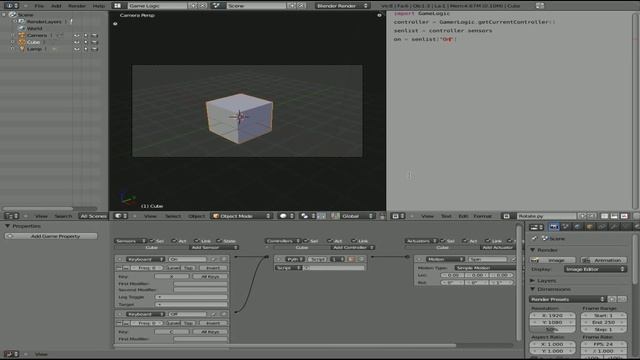
Task: Click the Render properties tab icon
Action: coord(553,227)
